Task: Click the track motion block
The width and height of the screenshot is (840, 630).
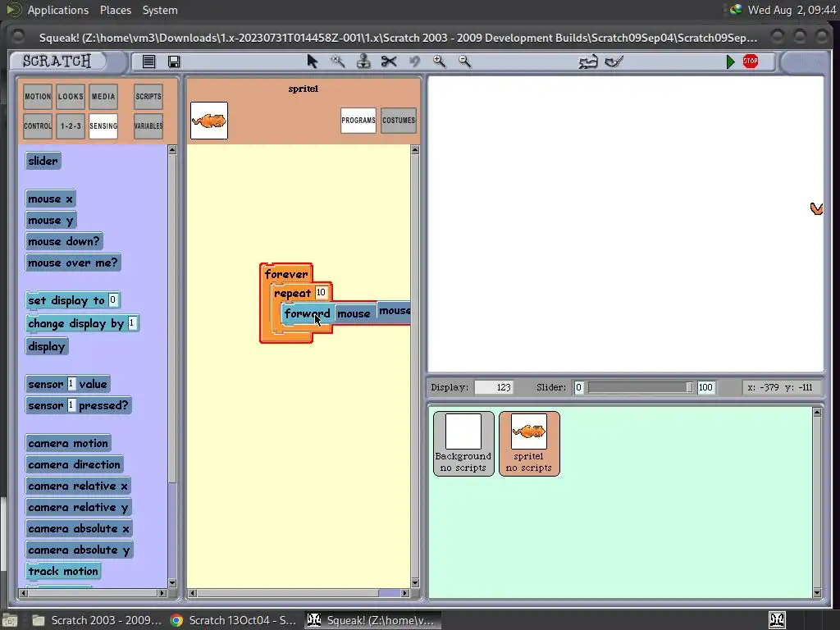Action: [x=63, y=571]
